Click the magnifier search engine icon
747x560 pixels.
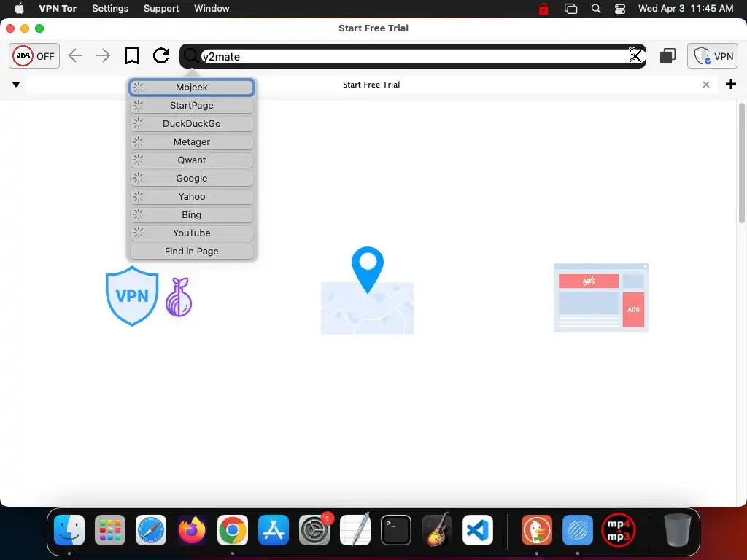[191, 56]
